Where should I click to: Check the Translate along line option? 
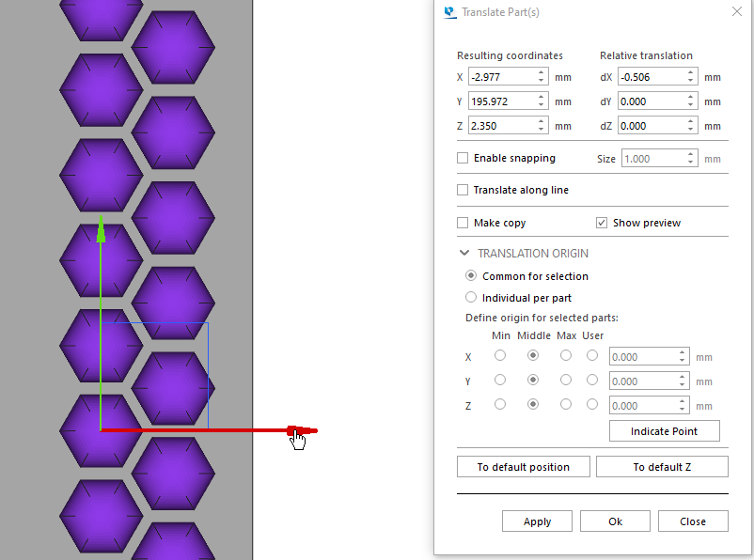pos(463,190)
